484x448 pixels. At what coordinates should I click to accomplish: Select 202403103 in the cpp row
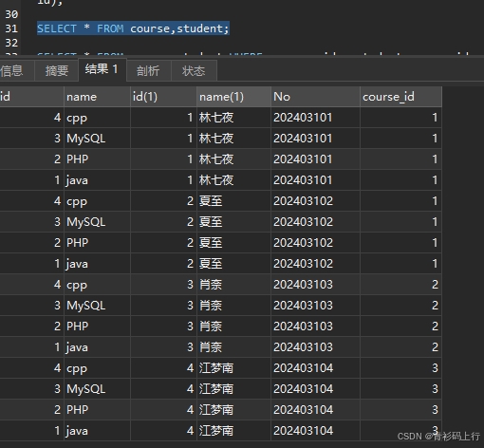click(315, 285)
